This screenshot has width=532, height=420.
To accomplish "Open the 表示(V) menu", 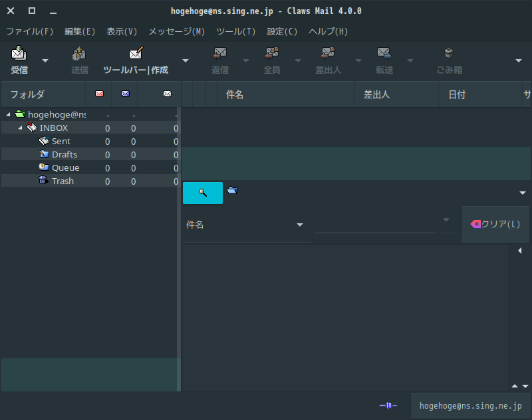I will pos(122,31).
